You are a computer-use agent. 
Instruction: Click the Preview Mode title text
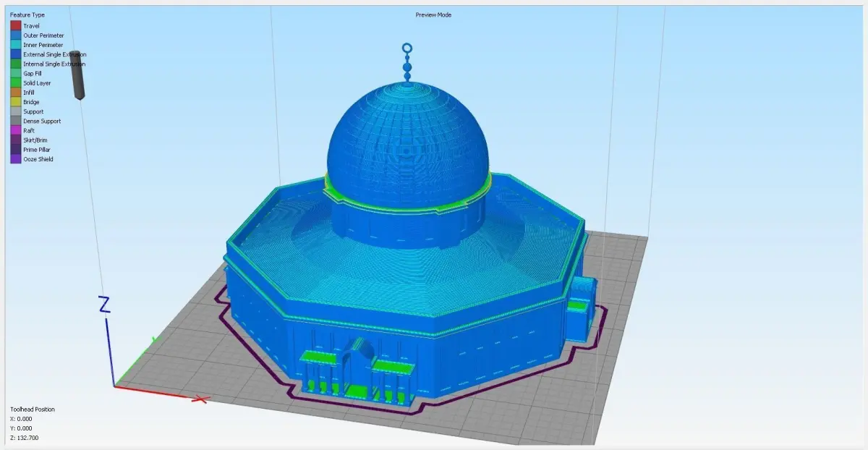434,14
